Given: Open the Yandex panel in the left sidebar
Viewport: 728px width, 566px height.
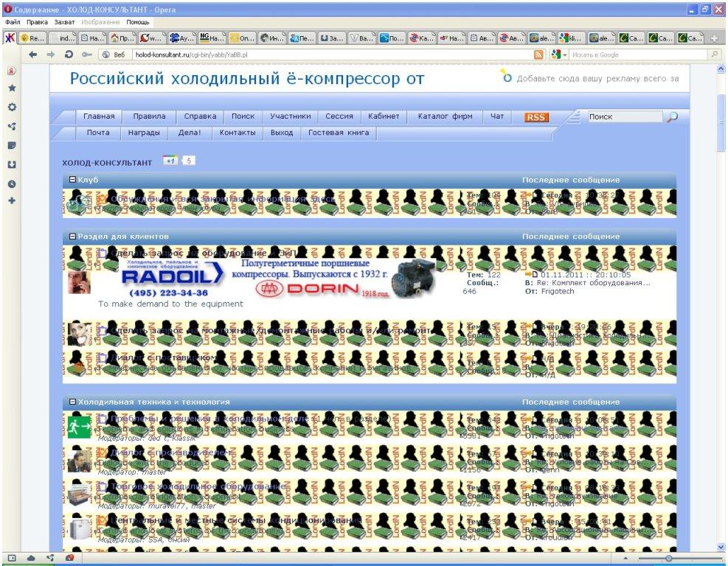Looking at the screenshot, I should [12, 71].
